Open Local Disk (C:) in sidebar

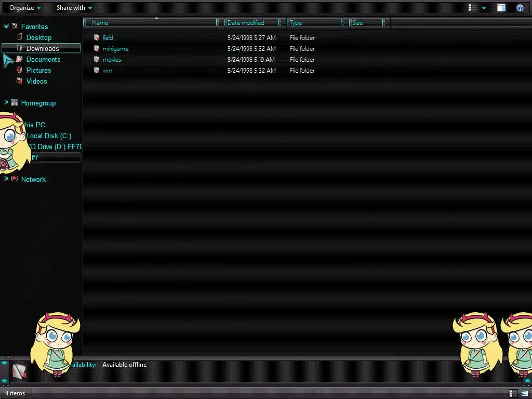tap(49, 136)
